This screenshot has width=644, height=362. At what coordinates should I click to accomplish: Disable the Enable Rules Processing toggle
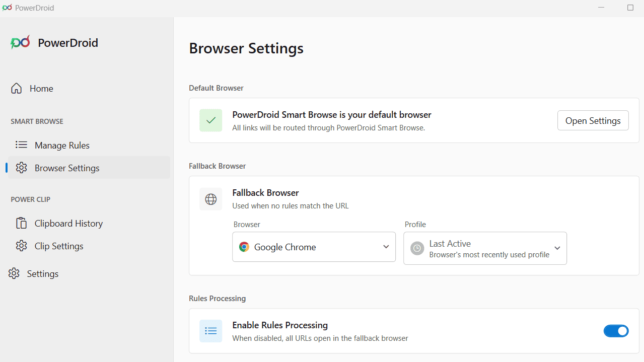616,331
